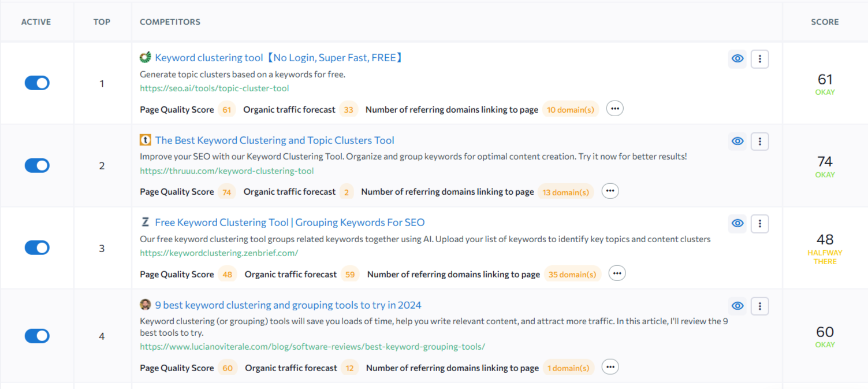Click the description starting 'Our free keyword clustering tool groups'

pyautogui.click(x=425, y=239)
